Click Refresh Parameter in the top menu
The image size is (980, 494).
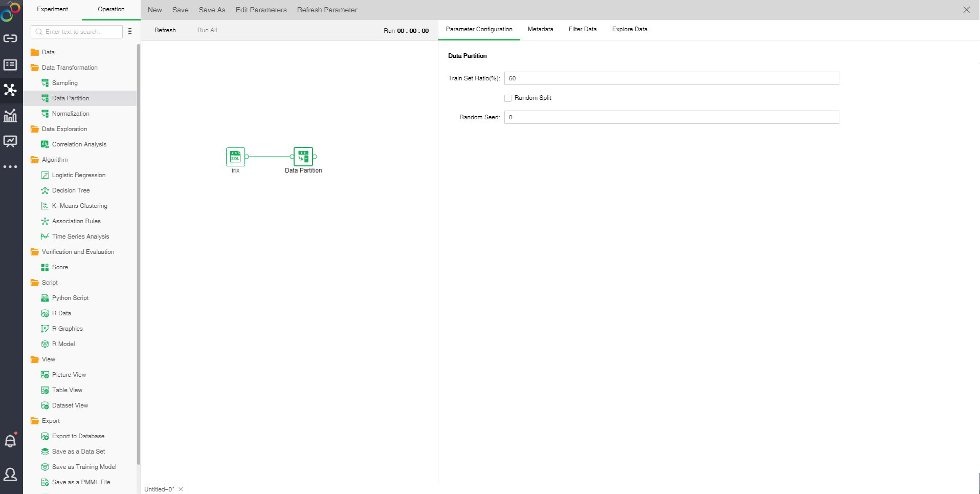(327, 10)
